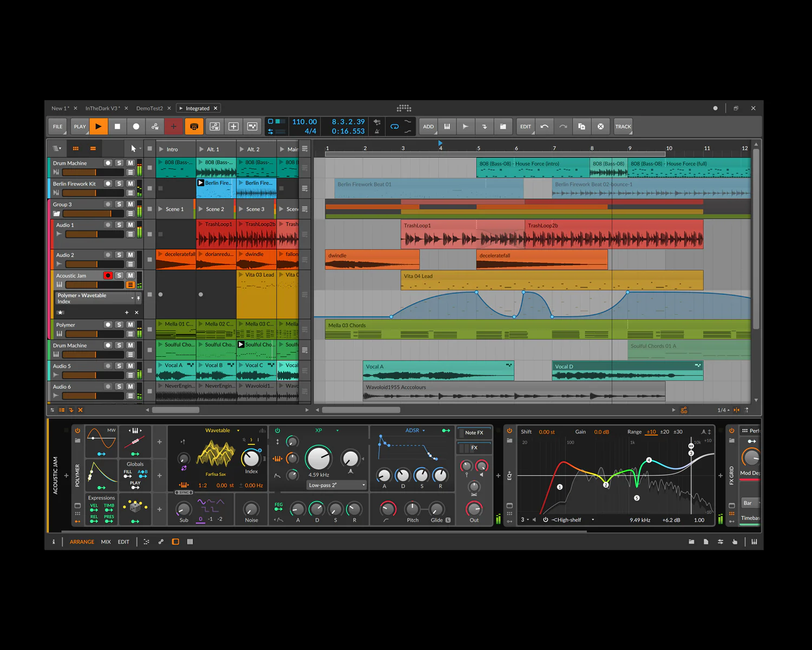Select the TrashLoop2b clip in the arranger
Viewport: 812px width, 650px height.
(x=614, y=234)
